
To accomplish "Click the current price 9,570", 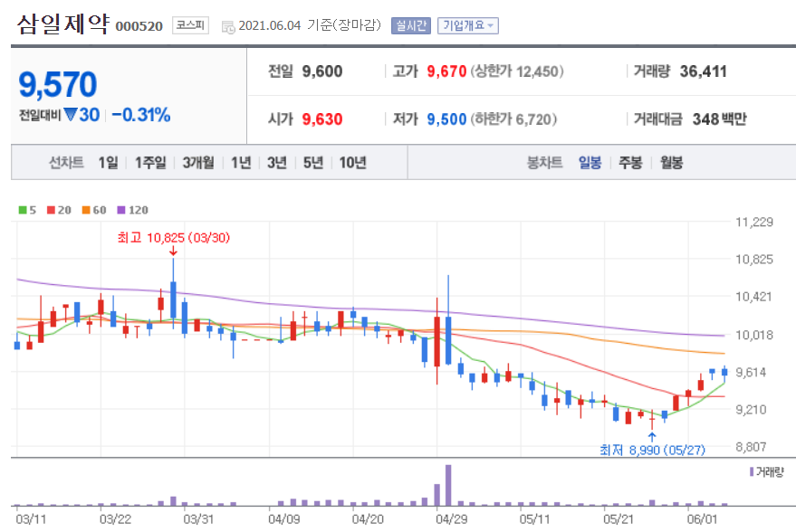I will (58, 84).
